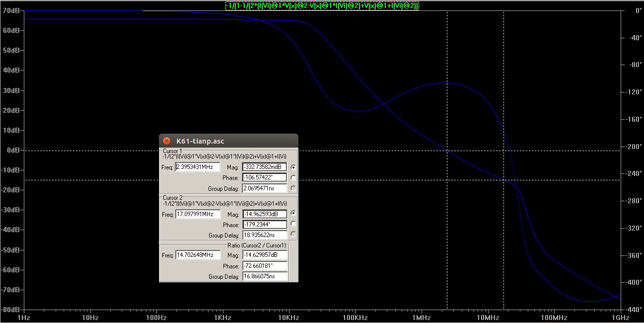Click Cursor 2 Group Delay field 18.935622ns
The image size is (644, 323).
pos(265,235)
